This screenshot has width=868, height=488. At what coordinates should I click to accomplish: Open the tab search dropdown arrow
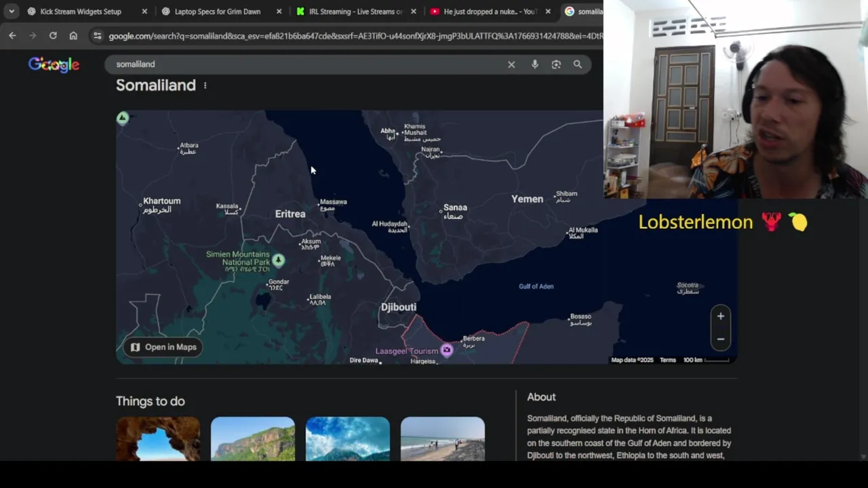tap(12, 12)
